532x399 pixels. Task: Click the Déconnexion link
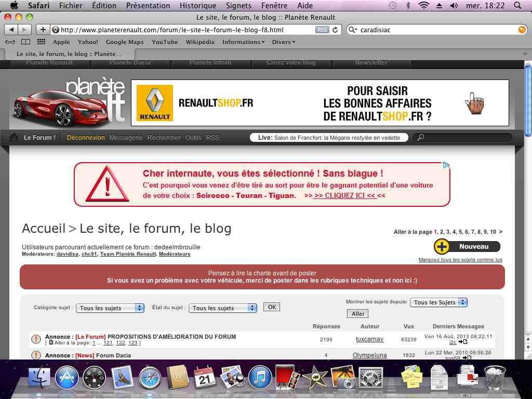coord(86,137)
